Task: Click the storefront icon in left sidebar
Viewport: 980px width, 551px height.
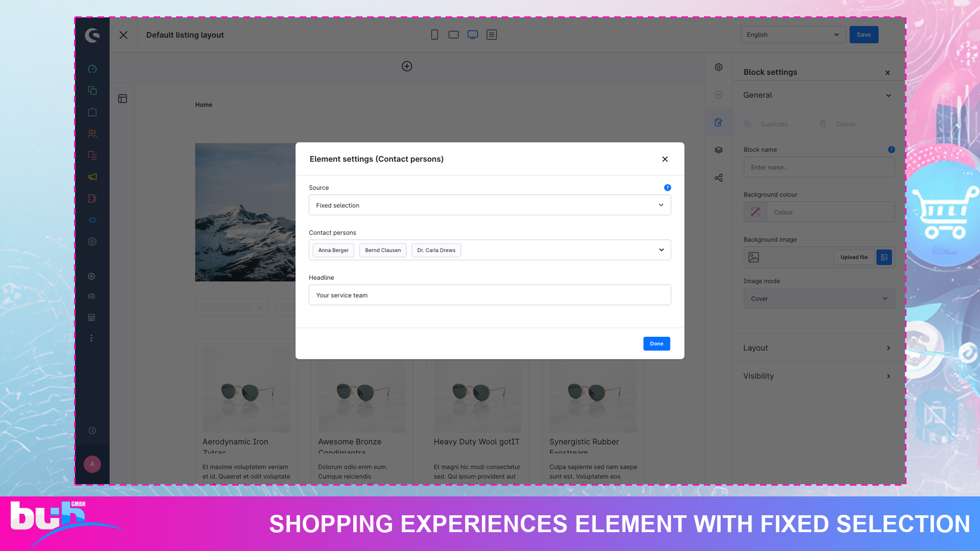Action: [91, 317]
